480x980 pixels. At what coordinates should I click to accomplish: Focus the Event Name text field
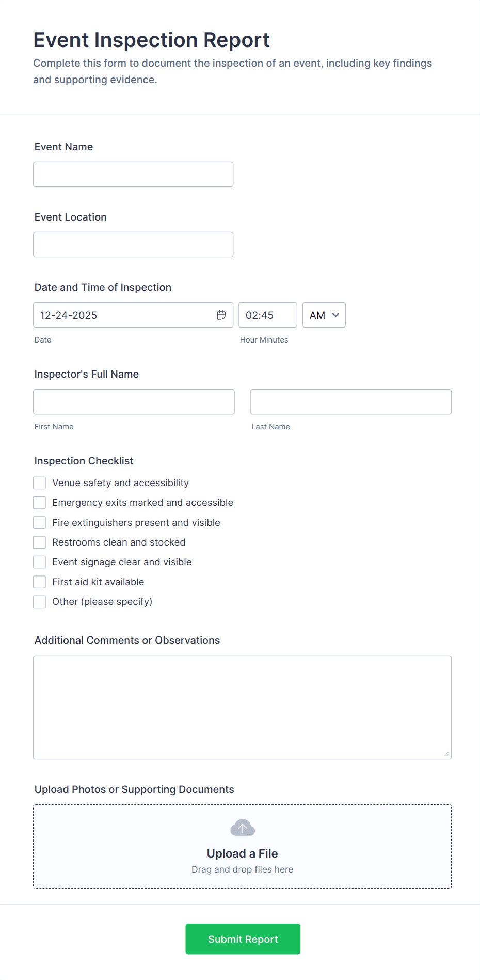tap(133, 175)
